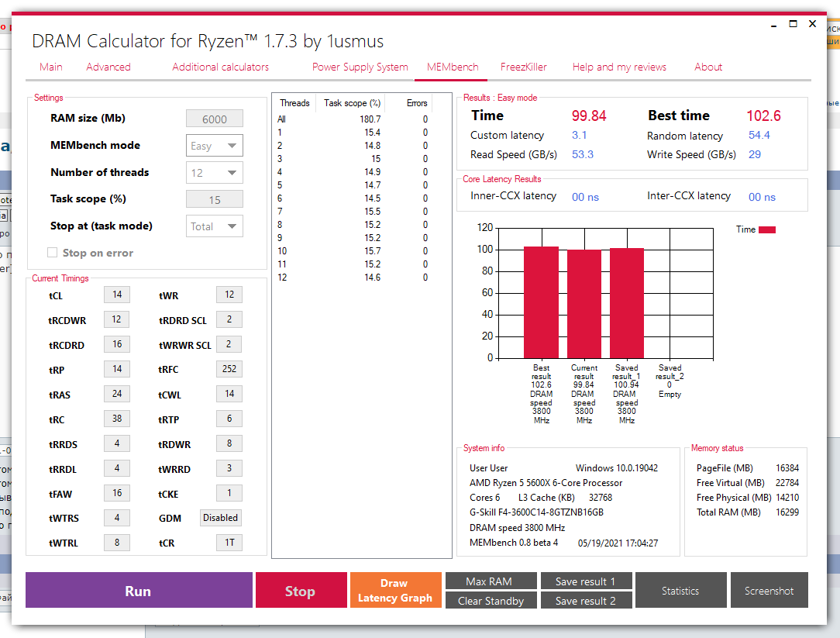Click the Task scope (%) column header

point(352,103)
